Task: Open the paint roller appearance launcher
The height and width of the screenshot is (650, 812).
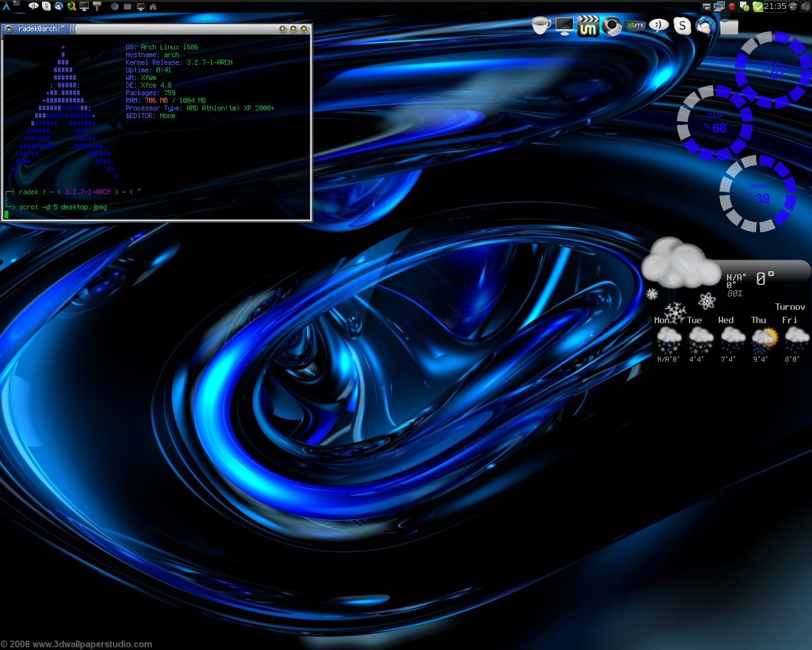Action: click(x=97, y=6)
